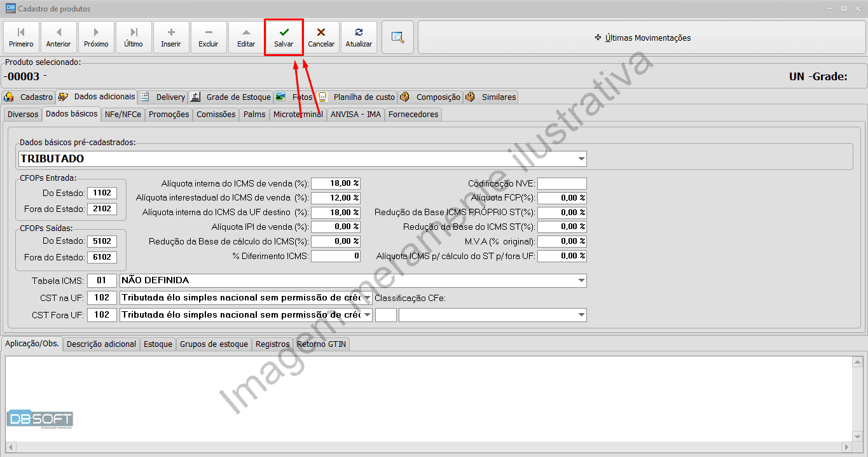The width and height of the screenshot is (868, 457).
Task: Click the Inserir plus icon
Action: point(171,31)
